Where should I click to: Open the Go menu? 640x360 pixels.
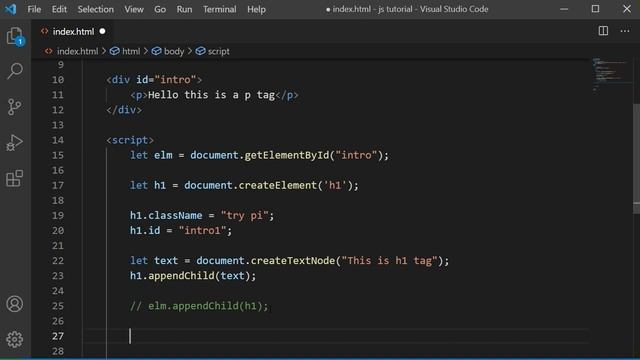(160, 9)
